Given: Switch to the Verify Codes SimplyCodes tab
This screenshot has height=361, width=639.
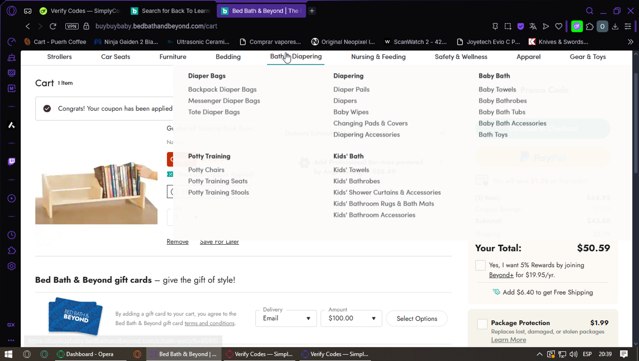Looking at the screenshot, I should (x=80, y=11).
